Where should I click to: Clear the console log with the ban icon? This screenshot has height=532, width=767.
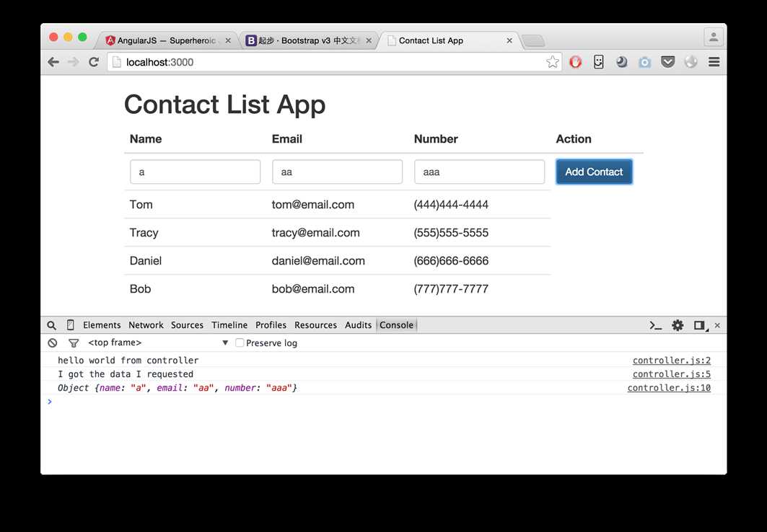53,343
